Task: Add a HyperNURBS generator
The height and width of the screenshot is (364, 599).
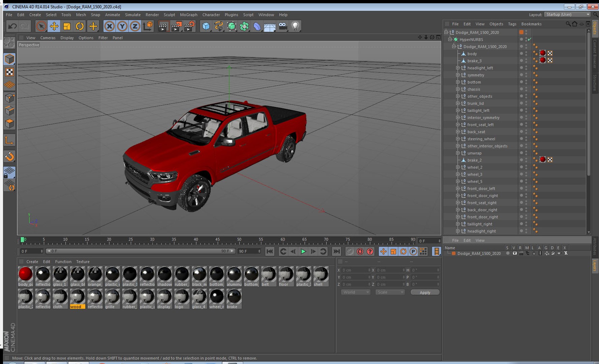Action: click(232, 26)
